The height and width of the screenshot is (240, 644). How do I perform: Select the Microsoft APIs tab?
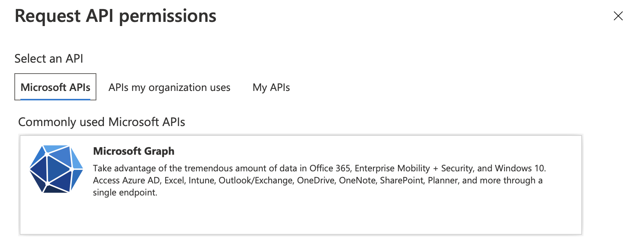55,87
